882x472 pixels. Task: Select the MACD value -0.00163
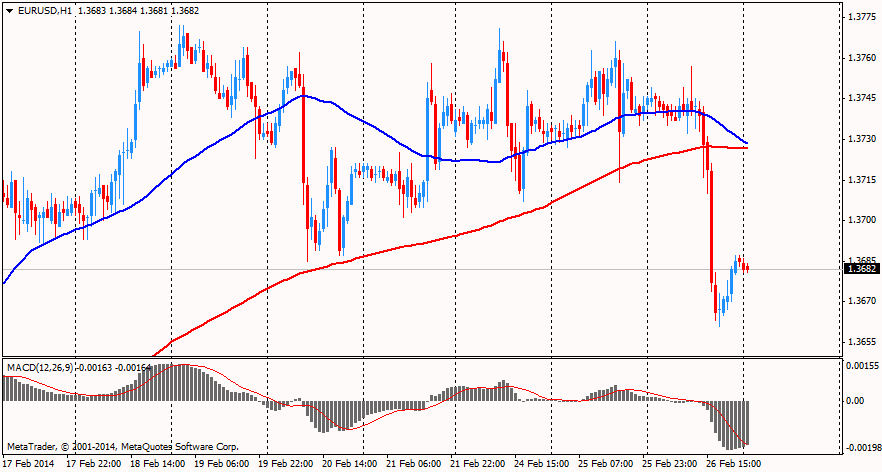click(93, 367)
